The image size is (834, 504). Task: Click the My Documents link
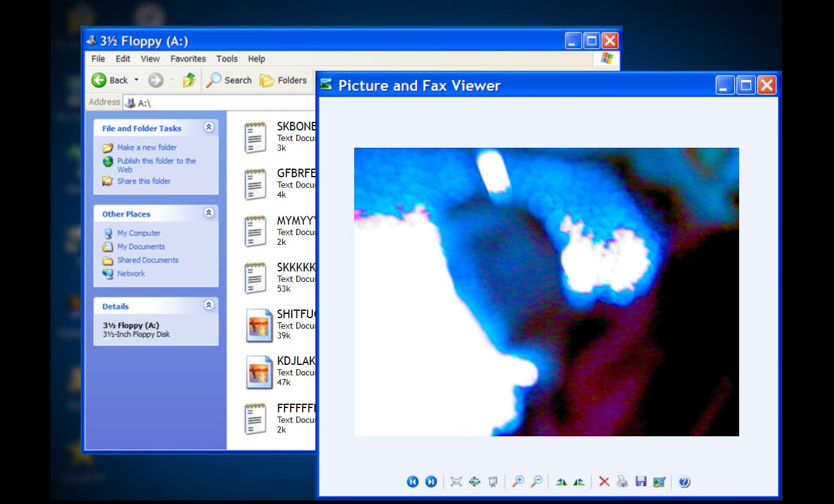coord(141,247)
